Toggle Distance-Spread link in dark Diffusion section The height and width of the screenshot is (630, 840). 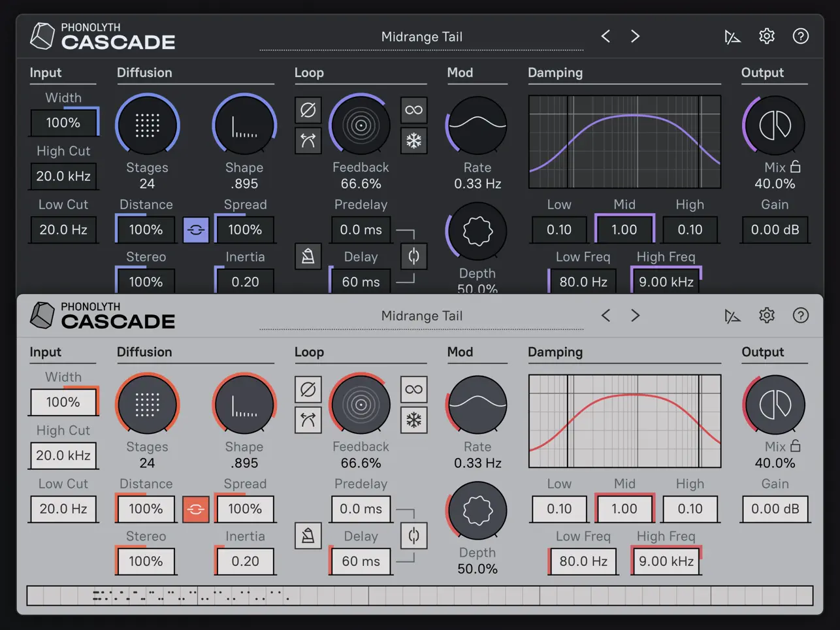[x=196, y=229]
